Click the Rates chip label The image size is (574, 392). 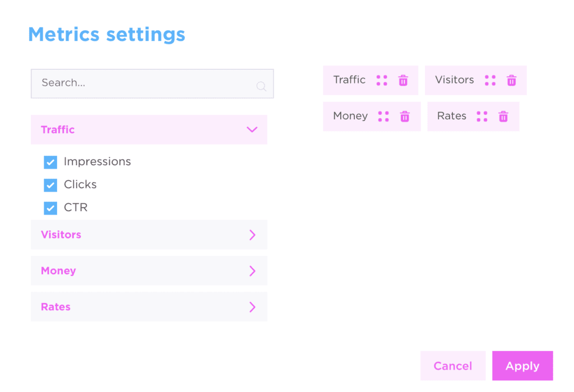452,116
